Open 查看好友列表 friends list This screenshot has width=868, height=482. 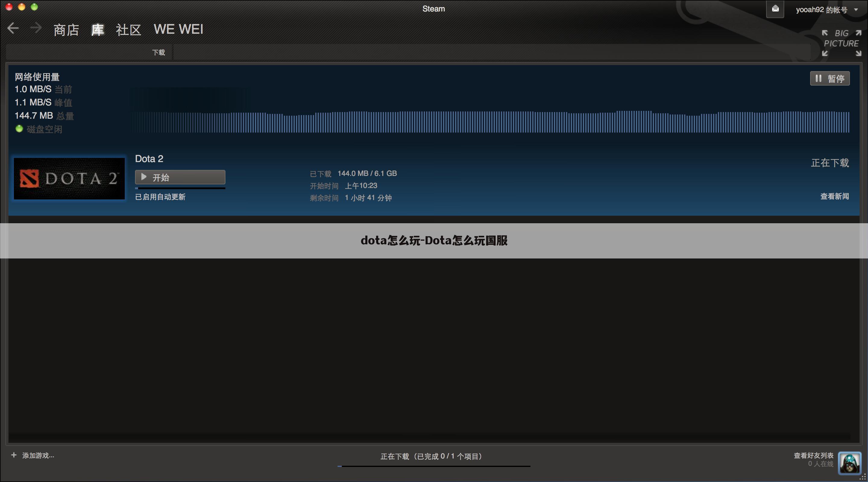coord(813,455)
